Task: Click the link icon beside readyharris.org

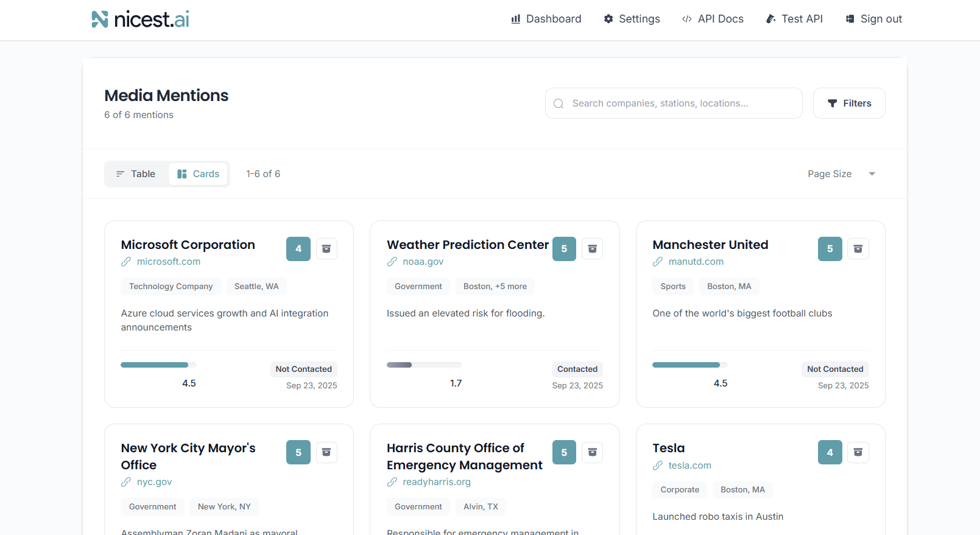Action: click(x=392, y=482)
